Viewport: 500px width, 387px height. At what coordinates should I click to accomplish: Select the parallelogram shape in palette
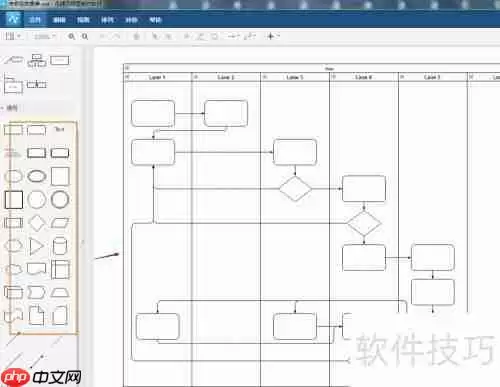pyautogui.click(x=60, y=223)
